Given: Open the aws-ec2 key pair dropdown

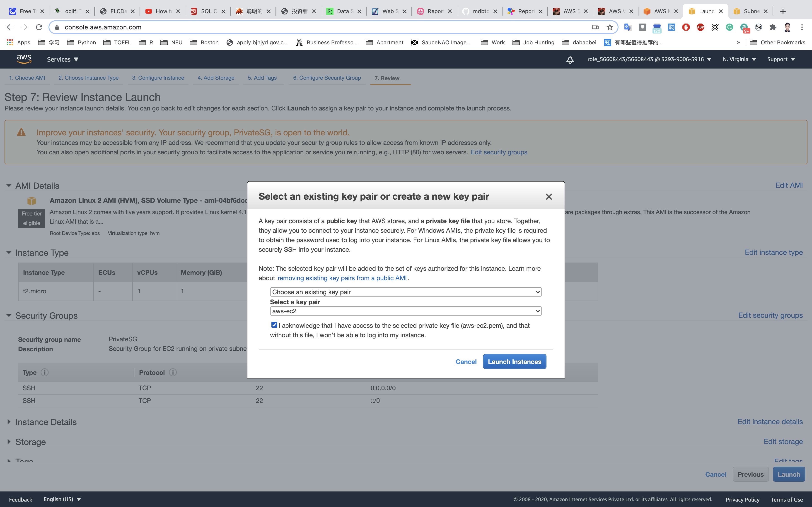Looking at the screenshot, I should [x=406, y=311].
